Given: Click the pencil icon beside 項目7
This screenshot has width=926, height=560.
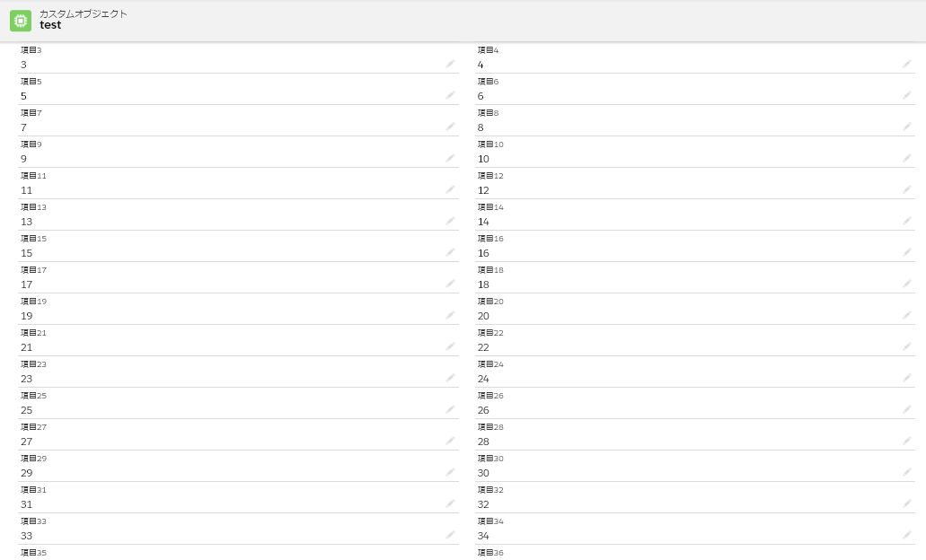Looking at the screenshot, I should click(450, 127).
